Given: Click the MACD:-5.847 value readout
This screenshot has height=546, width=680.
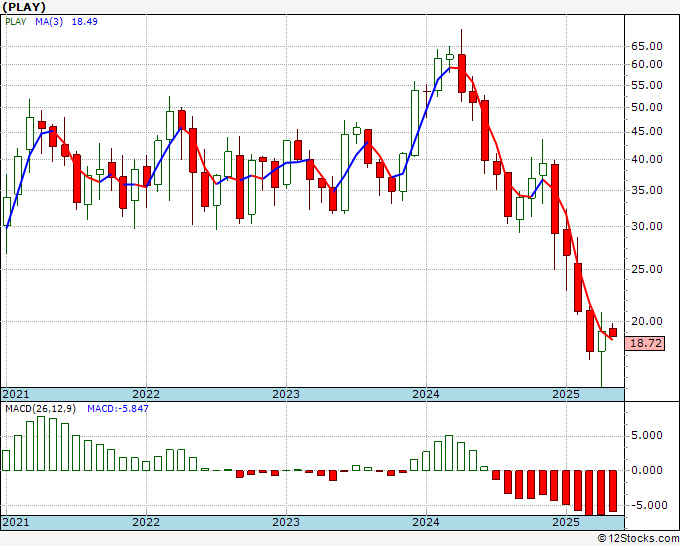Looking at the screenshot, I should pos(118,409).
